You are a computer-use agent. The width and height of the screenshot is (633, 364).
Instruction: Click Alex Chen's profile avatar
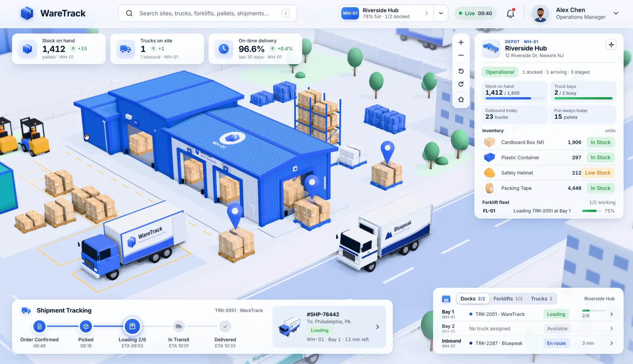(540, 14)
